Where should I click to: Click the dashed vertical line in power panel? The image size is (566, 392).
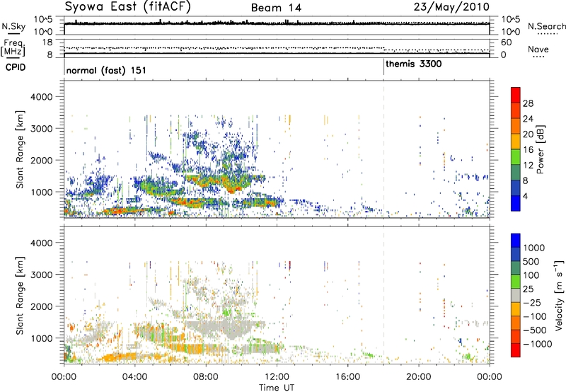pyautogui.click(x=383, y=149)
